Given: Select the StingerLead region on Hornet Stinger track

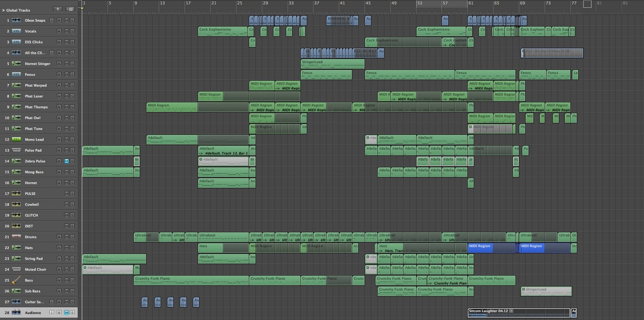Looking at the screenshot, I should point(332,64).
